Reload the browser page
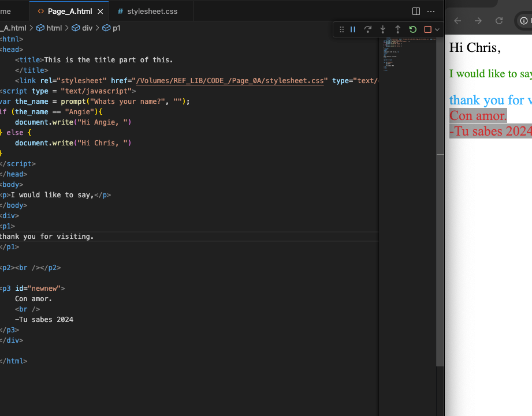 [498, 21]
